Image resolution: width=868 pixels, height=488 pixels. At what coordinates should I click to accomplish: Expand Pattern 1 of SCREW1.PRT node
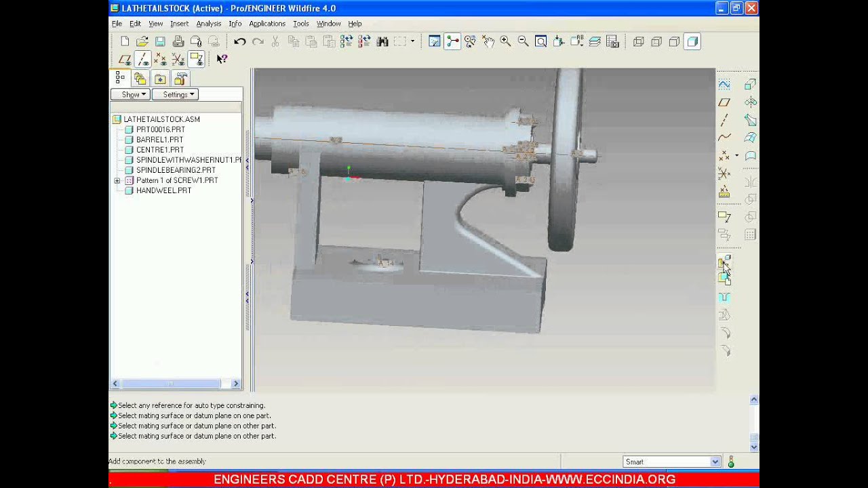tap(117, 181)
